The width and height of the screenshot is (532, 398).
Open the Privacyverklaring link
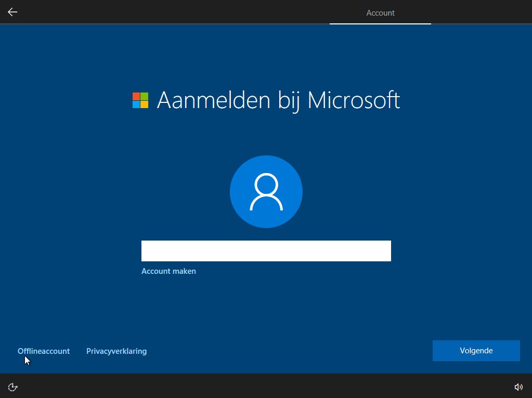(x=116, y=351)
